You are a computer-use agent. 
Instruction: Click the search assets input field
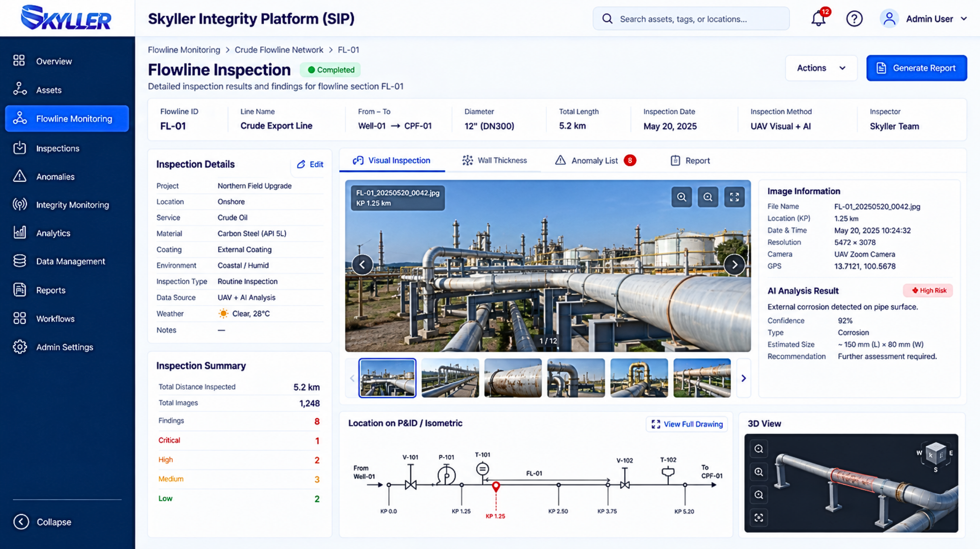click(x=691, y=19)
